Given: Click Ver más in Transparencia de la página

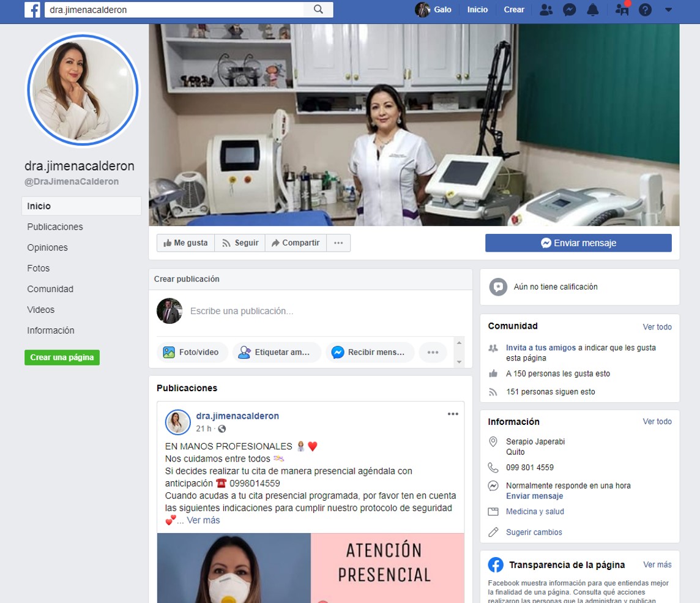Looking at the screenshot, I should pyautogui.click(x=657, y=565).
